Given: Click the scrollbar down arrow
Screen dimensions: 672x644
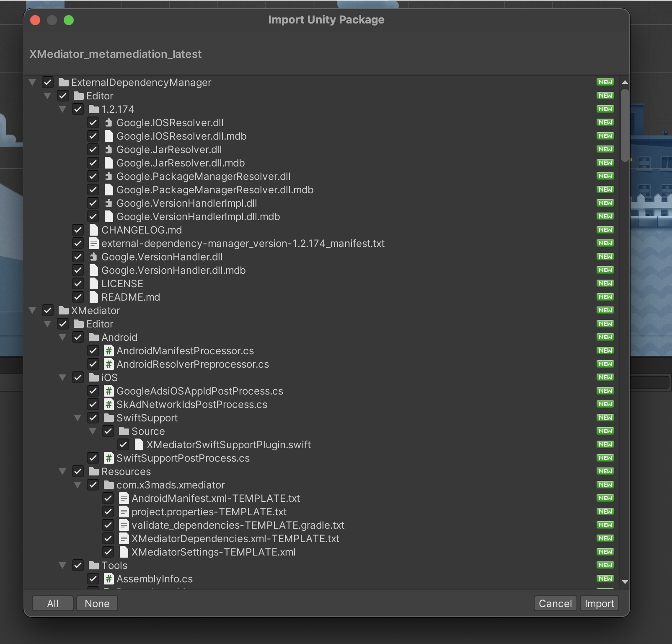Looking at the screenshot, I should (x=625, y=582).
